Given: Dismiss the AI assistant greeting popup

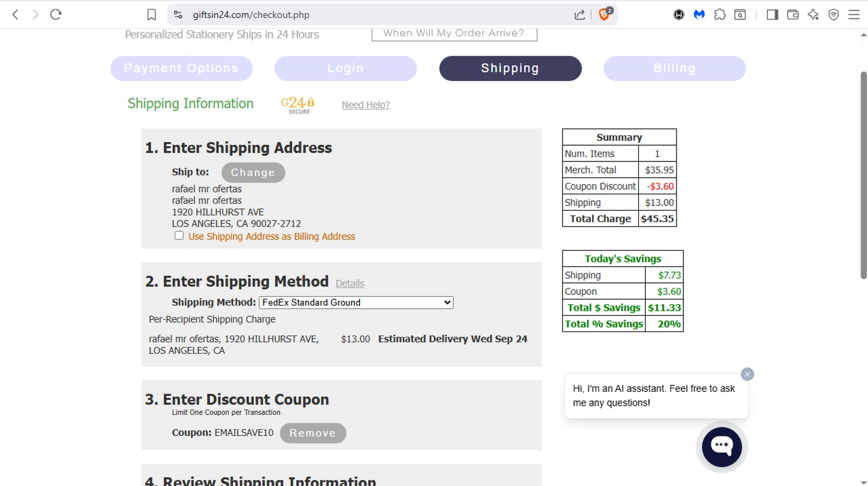Looking at the screenshot, I should pos(747,374).
